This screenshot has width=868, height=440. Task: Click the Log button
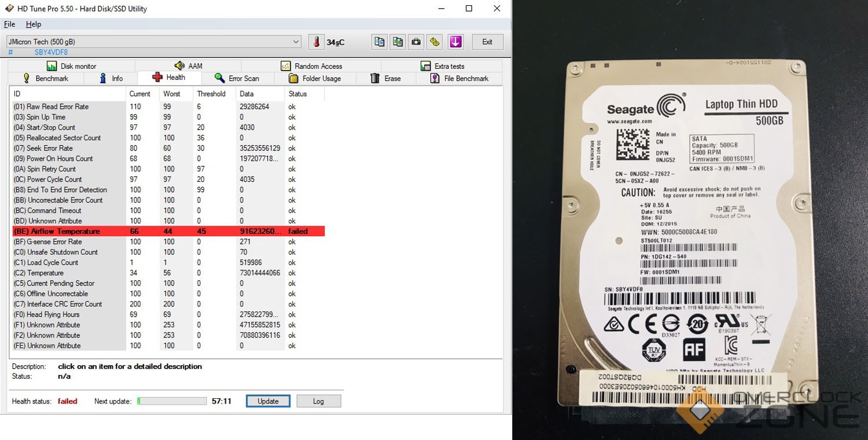tap(318, 401)
